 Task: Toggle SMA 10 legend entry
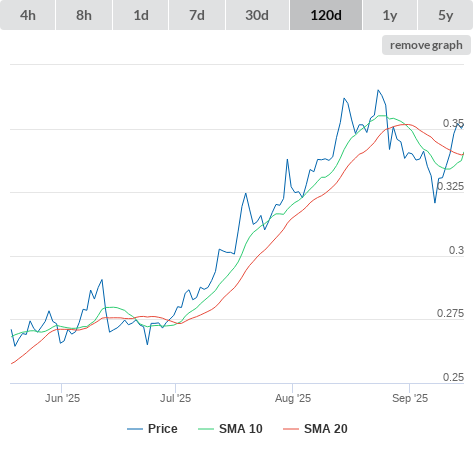coord(230,429)
